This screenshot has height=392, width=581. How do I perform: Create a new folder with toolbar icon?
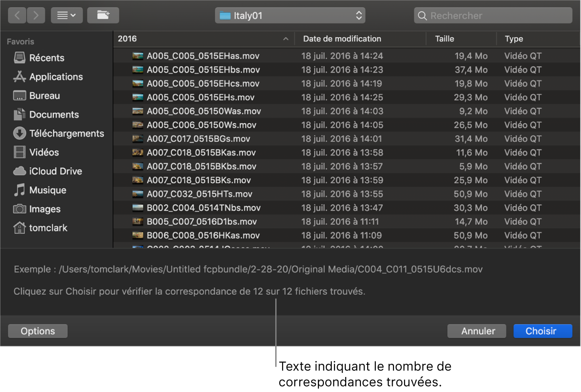[x=103, y=15]
